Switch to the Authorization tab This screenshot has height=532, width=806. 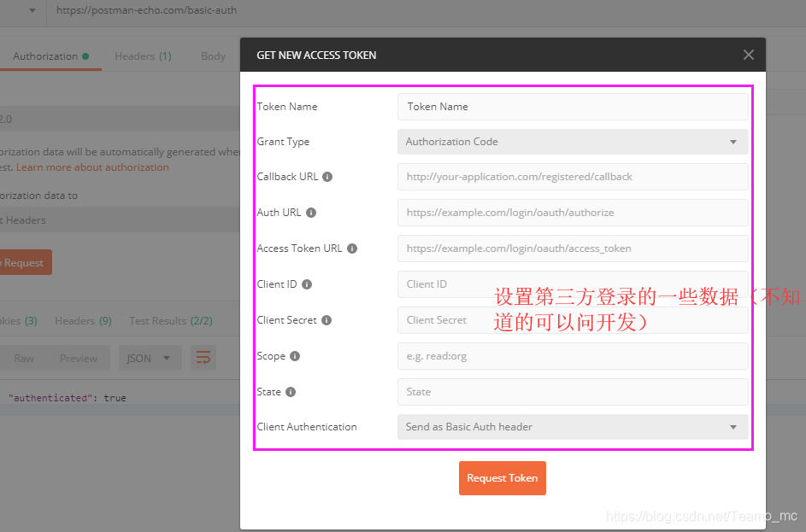tap(50, 56)
